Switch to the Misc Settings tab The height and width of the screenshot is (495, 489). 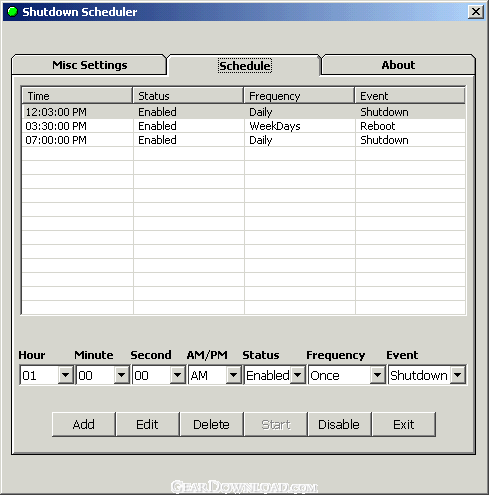(89, 65)
